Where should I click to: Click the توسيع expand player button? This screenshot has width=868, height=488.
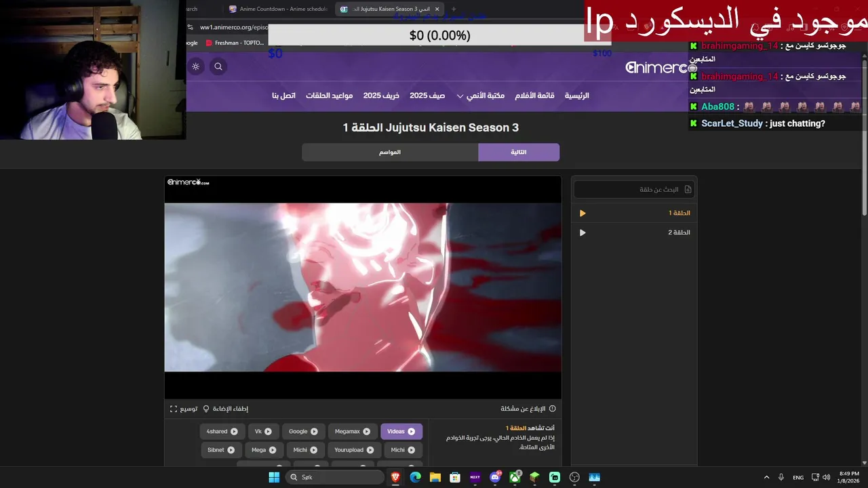[x=184, y=409]
